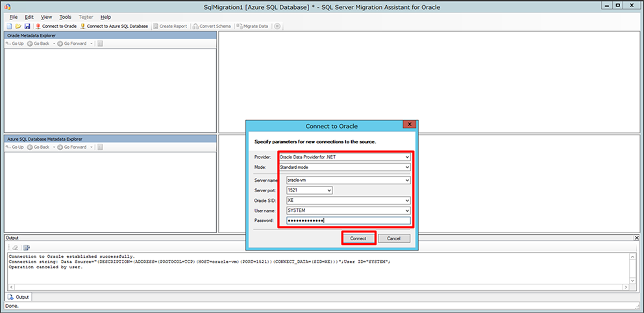This screenshot has height=313, width=644.
Task: Click 'Connection to Oracle established successfully.' output line
Action: click(72, 257)
